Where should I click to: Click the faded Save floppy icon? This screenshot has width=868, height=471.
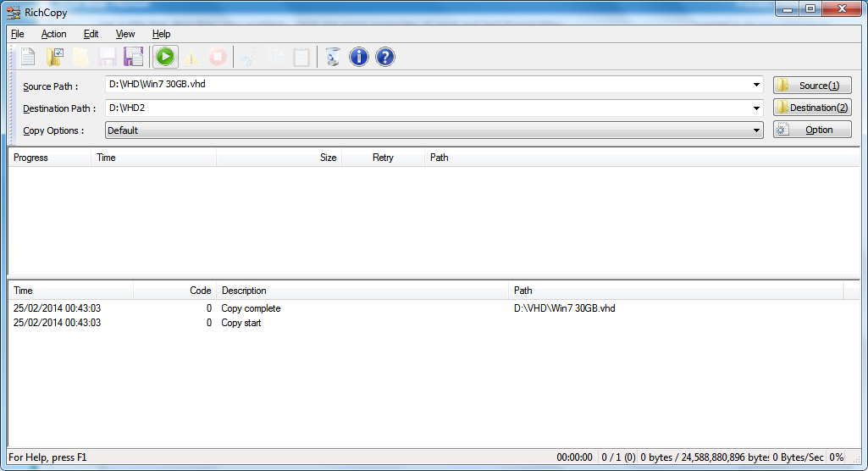107,57
